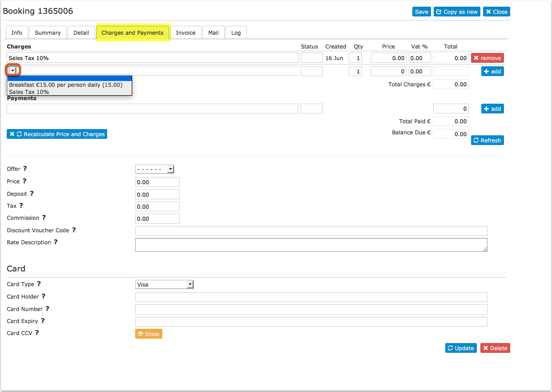Click Price field of Sales Tax charge
Screen dimensions: 552x392
[x=389, y=58]
